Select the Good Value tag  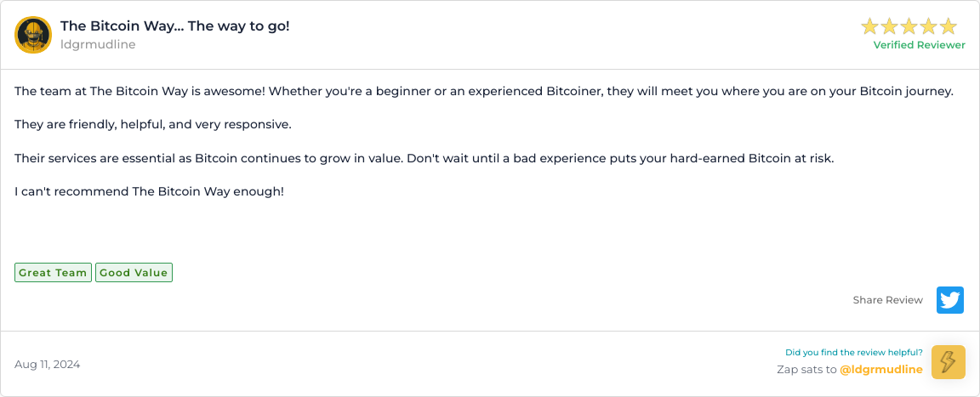click(134, 273)
